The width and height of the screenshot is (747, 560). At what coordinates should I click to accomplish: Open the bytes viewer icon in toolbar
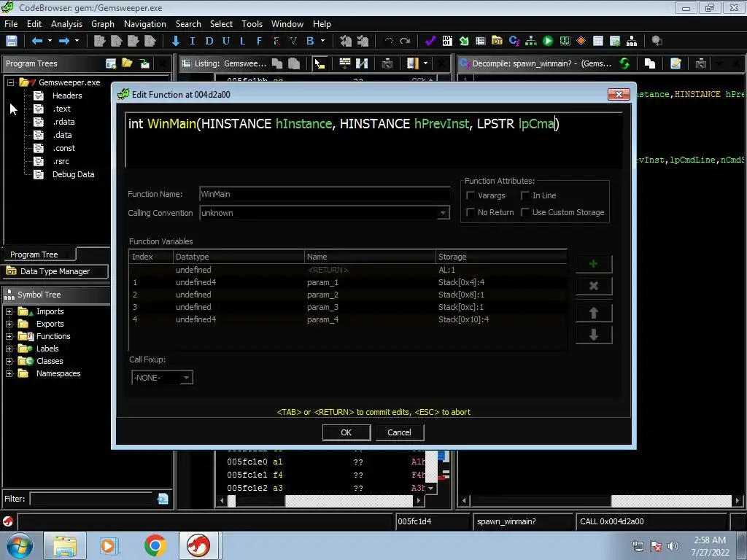[447, 41]
